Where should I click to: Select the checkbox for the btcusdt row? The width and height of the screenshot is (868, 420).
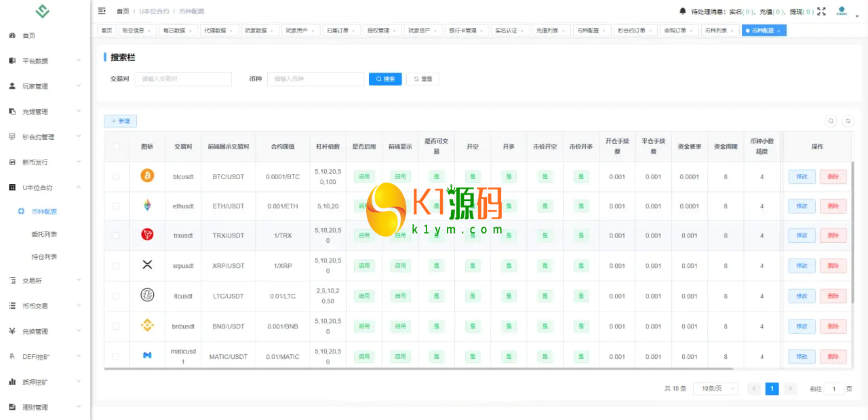point(116,176)
